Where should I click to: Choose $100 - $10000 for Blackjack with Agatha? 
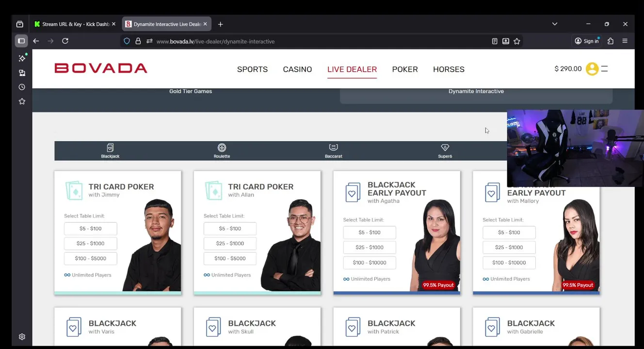(x=370, y=262)
